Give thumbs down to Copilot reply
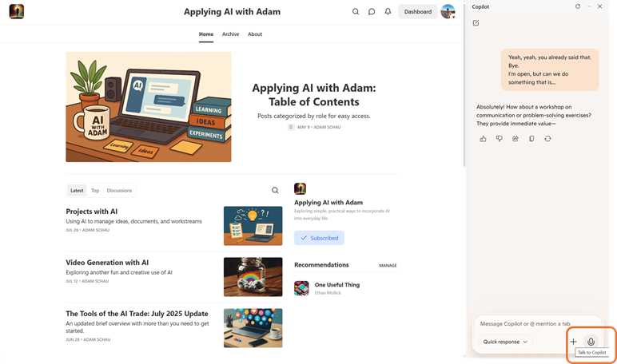The image size is (617, 364). [499, 139]
